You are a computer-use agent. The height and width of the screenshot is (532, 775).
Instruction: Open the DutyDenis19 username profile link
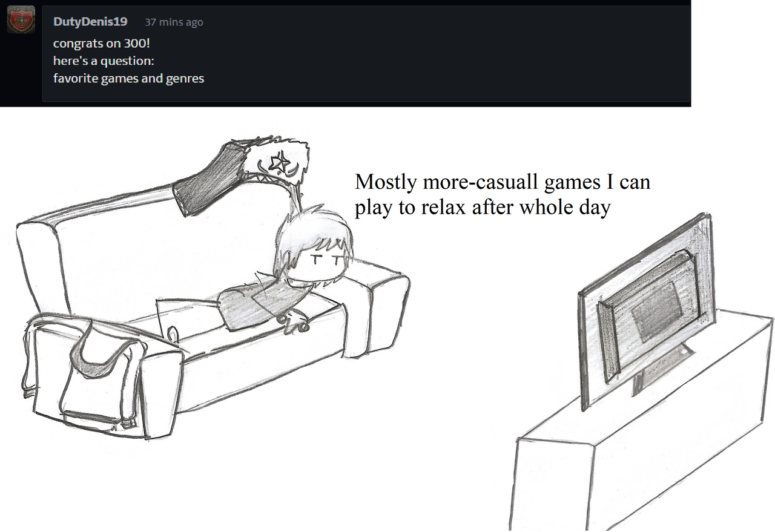(90, 22)
